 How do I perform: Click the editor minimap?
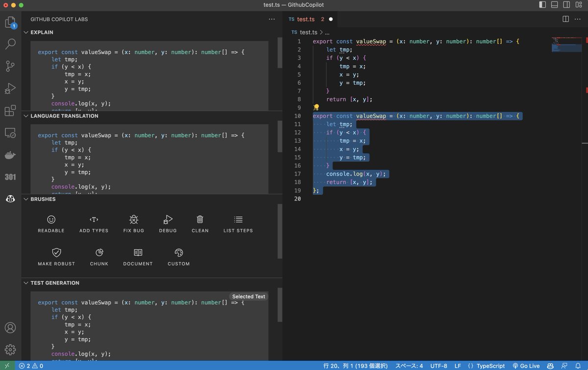[x=566, y=44]
